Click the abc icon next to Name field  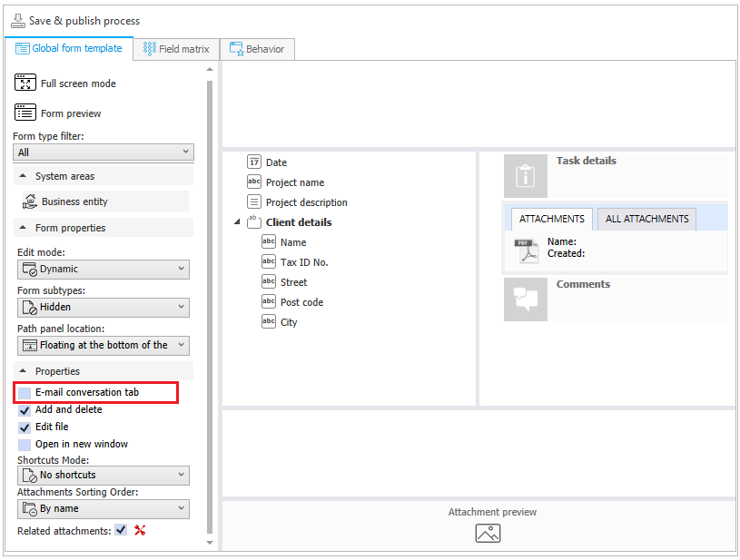269,241
